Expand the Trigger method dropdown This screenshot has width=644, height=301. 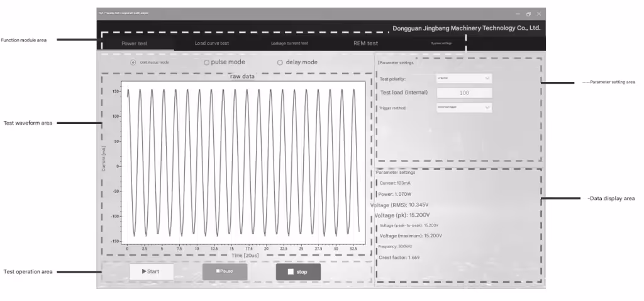point(464,107)
